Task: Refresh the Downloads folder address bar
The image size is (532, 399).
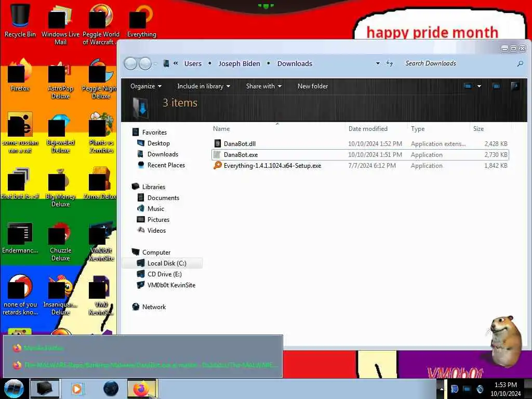Action: point(390,63)
